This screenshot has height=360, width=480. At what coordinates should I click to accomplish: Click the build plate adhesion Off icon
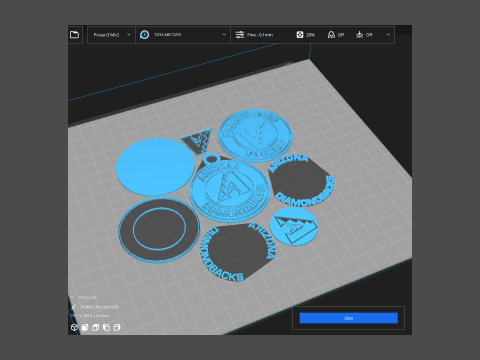coord(360,35)
